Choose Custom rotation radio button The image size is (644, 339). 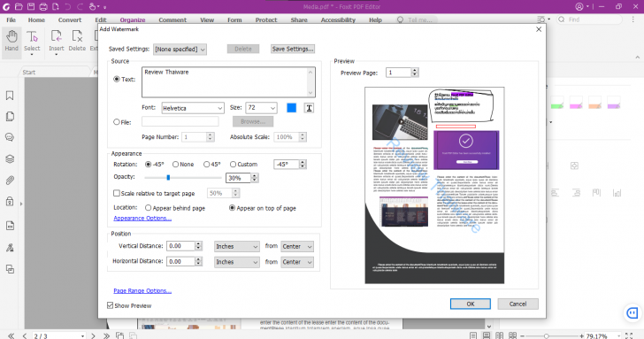point(233,164)
